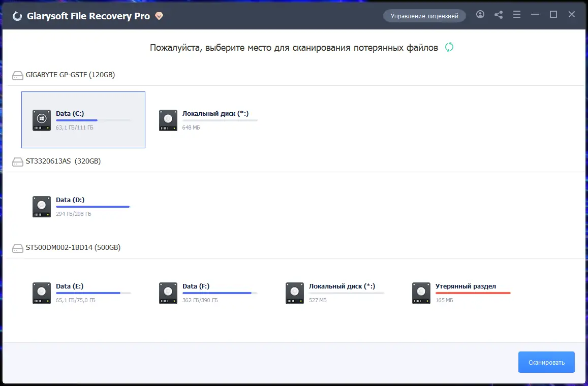
Task: Click the 527 МБ size text
Action: point(318,300)
